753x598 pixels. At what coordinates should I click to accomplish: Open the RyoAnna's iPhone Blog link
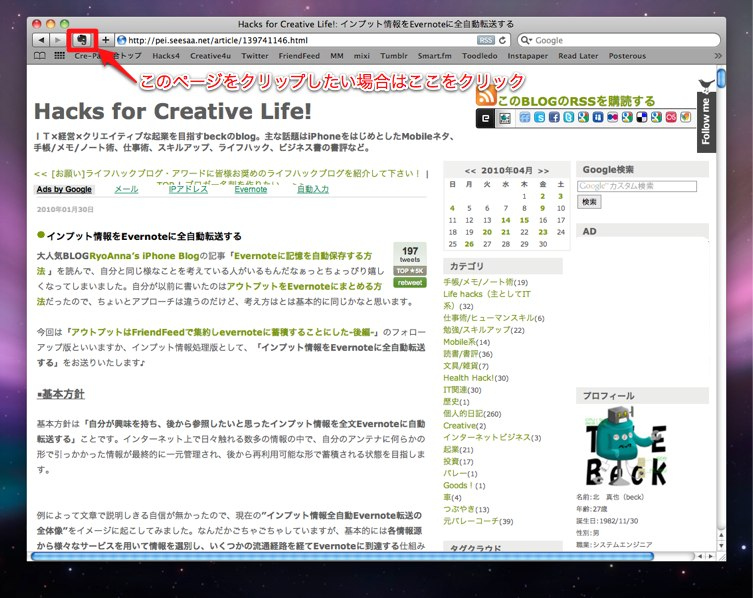144,256
